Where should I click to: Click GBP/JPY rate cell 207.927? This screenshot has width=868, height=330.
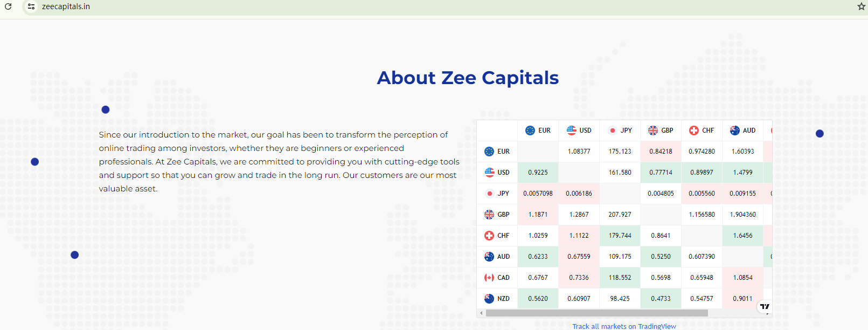[x=620, y=215]
